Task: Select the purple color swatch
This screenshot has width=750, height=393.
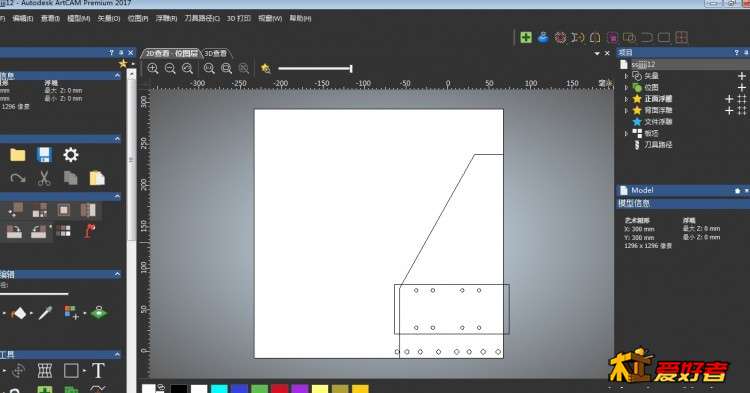Action: coord(300,389)
